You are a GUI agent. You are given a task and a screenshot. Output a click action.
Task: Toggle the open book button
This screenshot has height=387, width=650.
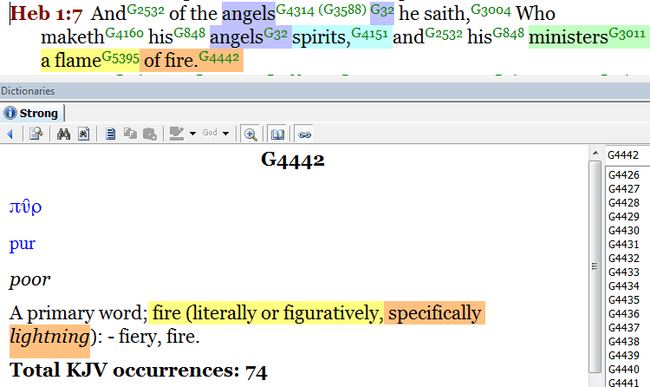point(277,134)
